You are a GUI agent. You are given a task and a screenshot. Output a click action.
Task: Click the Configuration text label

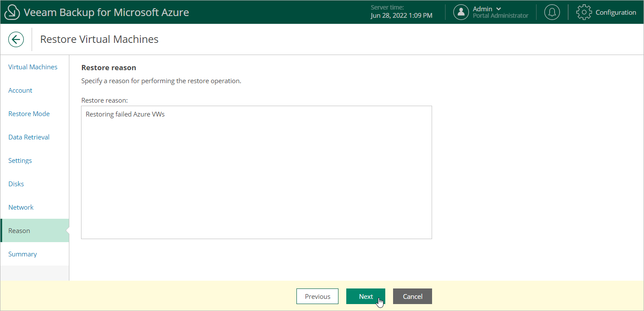click(616, 12)
